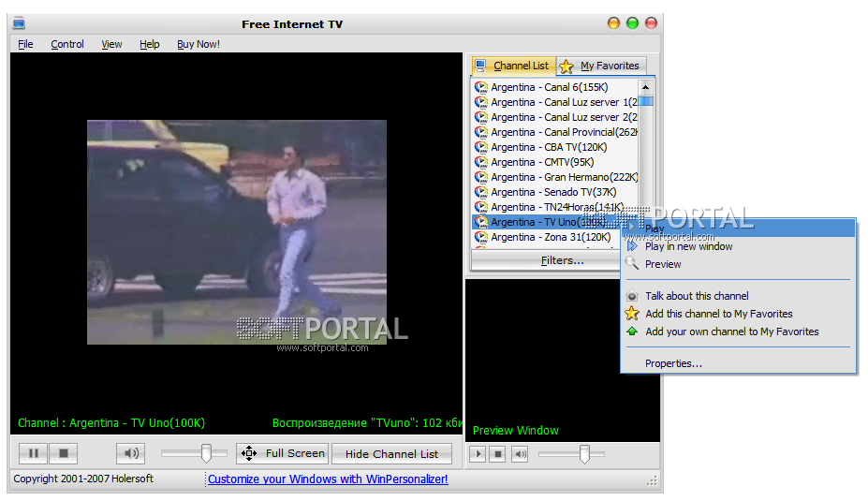The image size is (868, 501).
Task: Select Argentina - CBA TV(120K) channel
Action: (556, 147)
